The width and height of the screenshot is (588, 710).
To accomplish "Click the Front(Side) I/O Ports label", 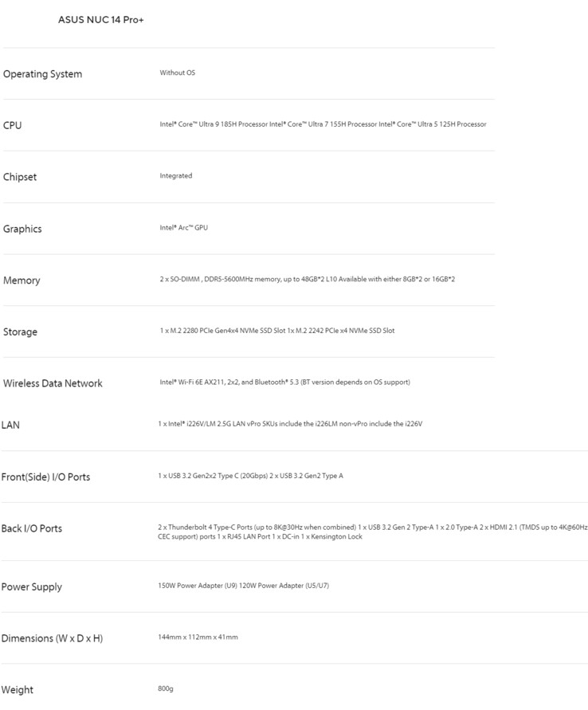I will [x=45, y=477].
